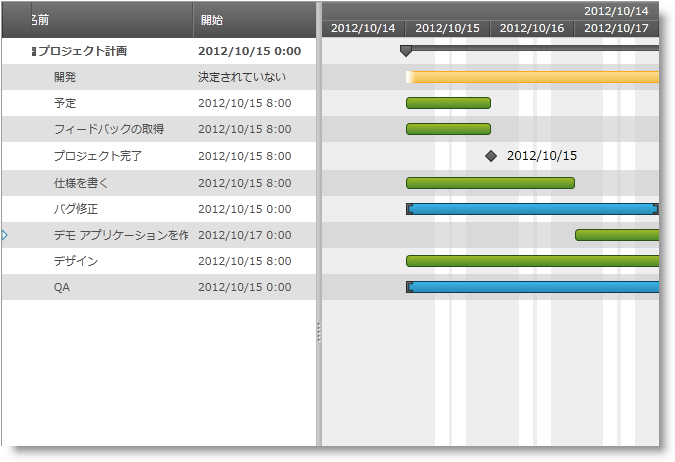675x462 pixels.
Task: Click the green 仕様を書く task bar
Action: (x=490, y=183)
